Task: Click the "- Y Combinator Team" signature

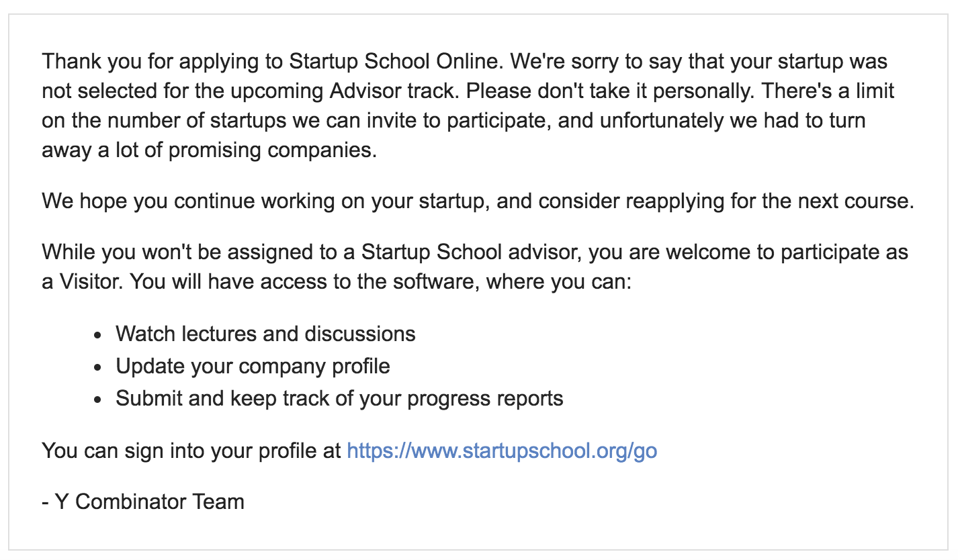Action: 143,502
